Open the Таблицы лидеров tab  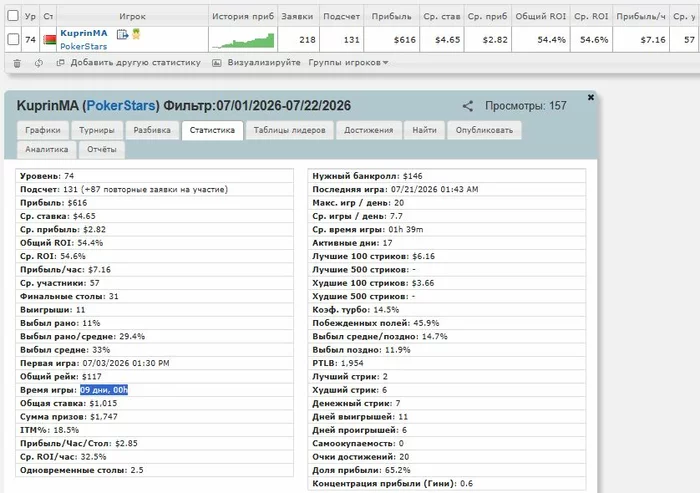(289, 130)
